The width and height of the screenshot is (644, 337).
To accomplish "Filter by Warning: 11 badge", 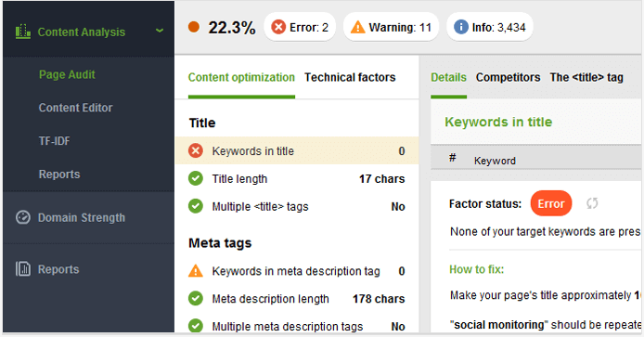I will (391, 27).
